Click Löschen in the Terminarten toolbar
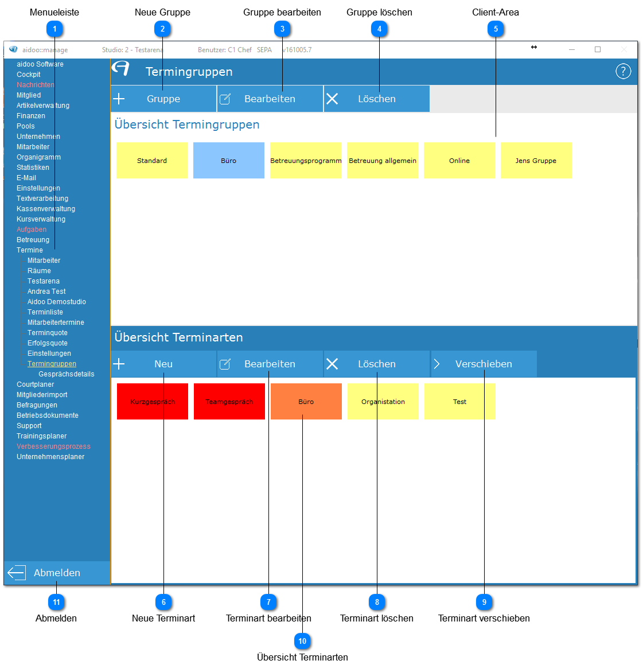 pyautogui.click(x=376, y=364)
